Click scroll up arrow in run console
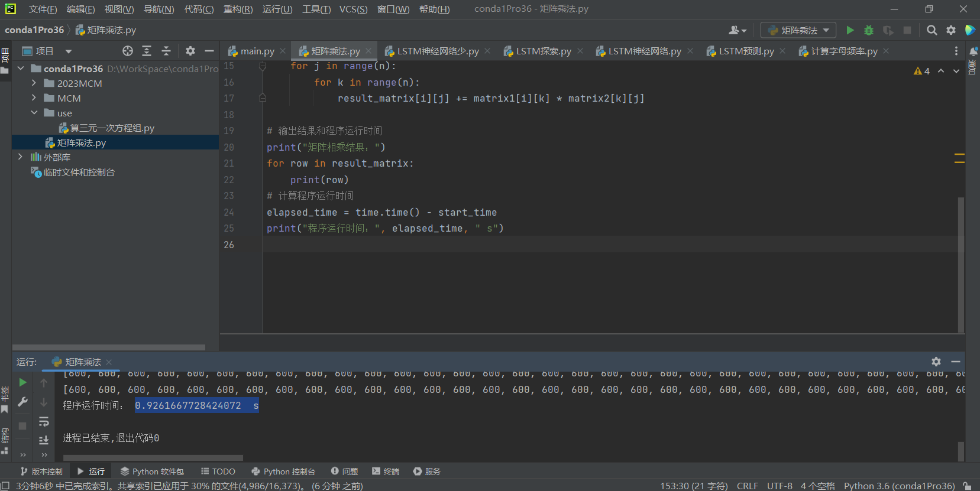This screenshot has height=491, width=980. coord(44,383)
